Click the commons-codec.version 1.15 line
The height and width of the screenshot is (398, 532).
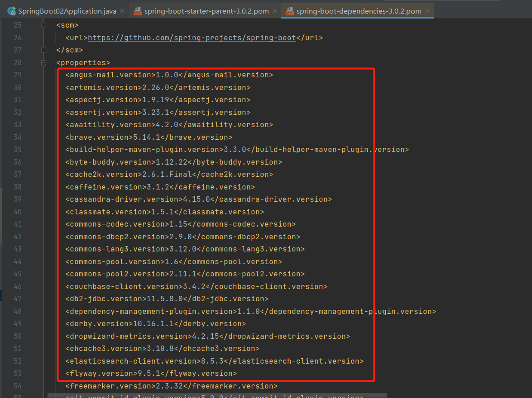pos(181,224)
